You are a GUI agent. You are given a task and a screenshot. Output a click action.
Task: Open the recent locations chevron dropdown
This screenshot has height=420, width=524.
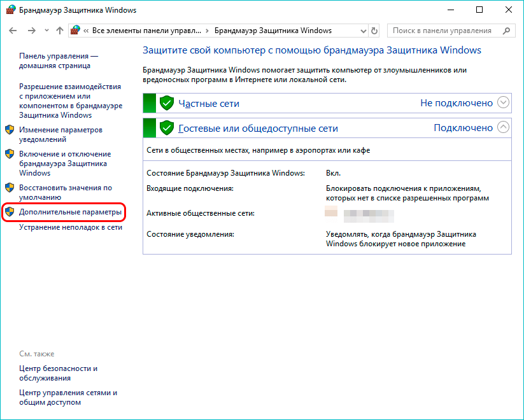pos(46,31)
